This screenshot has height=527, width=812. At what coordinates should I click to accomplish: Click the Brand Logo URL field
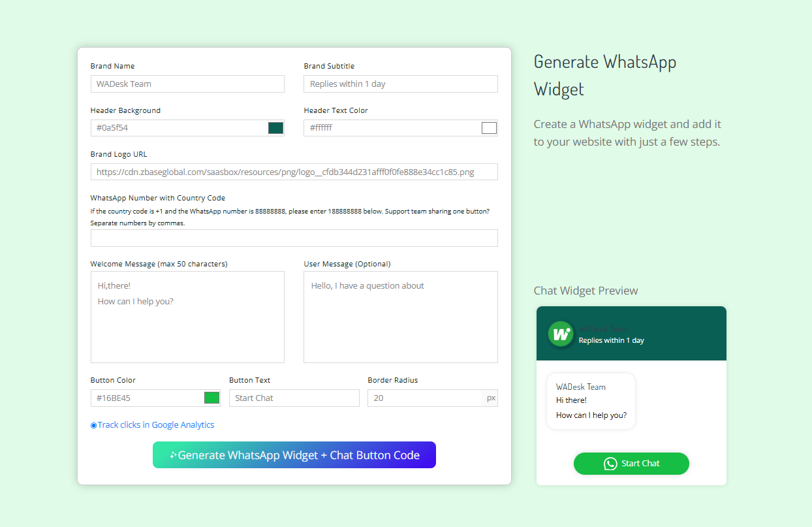pos(294,171)
